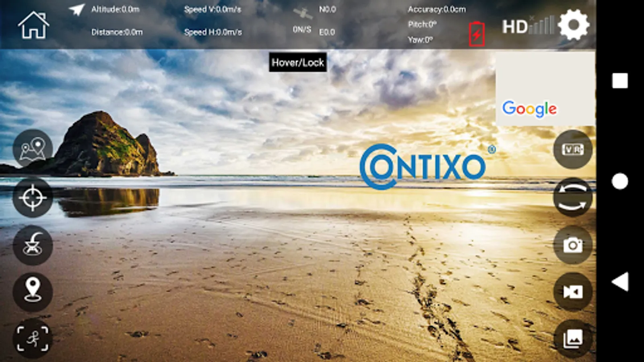
Task: Tap the HD video quality indicator
Action: point(515,27)
